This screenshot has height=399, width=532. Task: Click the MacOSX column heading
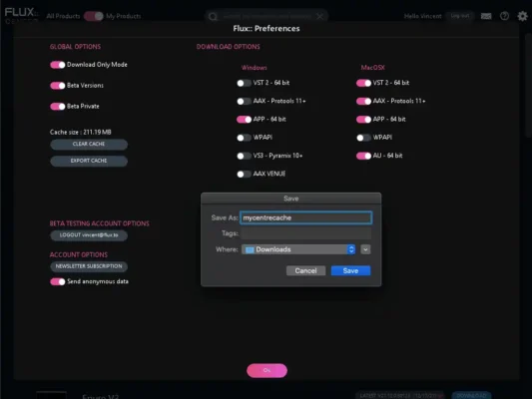point(373,68)
